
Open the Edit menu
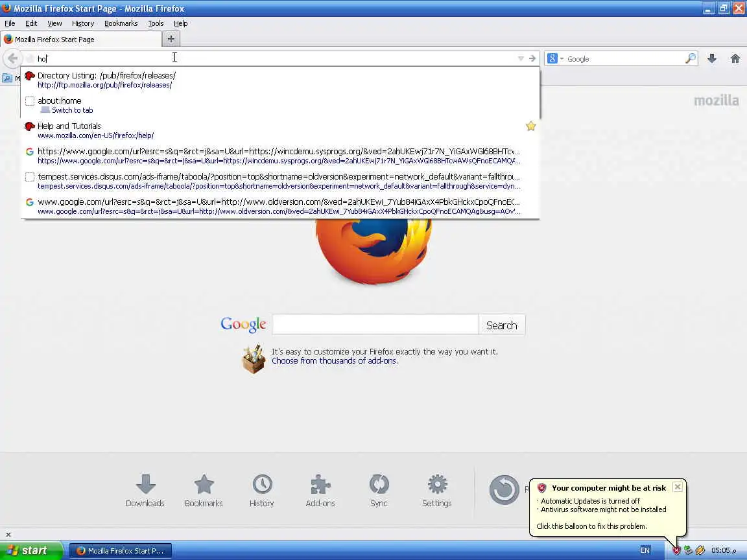point(31,23)
